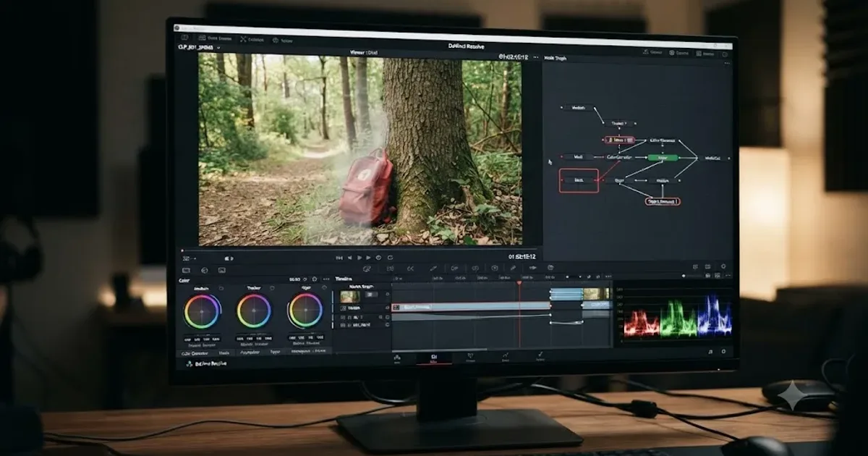Select the red-highlighted node above ColorGenerator
This screenshot has height=456, width=868.
pos(619,140)
